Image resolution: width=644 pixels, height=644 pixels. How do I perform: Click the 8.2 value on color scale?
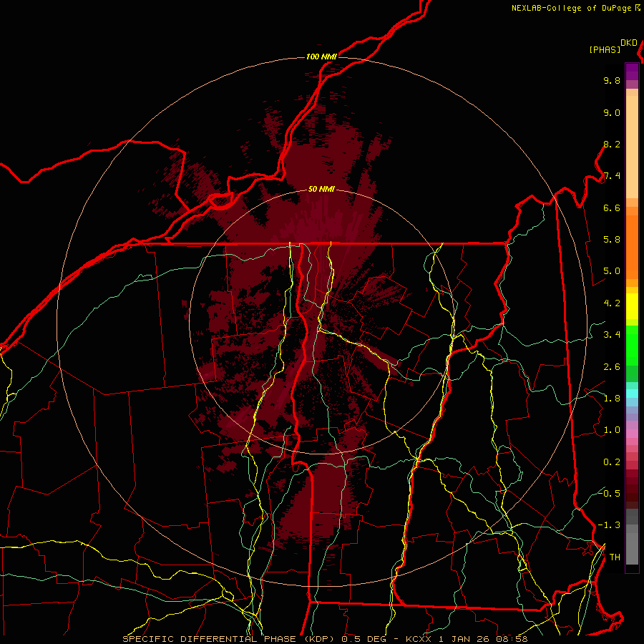click(x=612, y=144)
